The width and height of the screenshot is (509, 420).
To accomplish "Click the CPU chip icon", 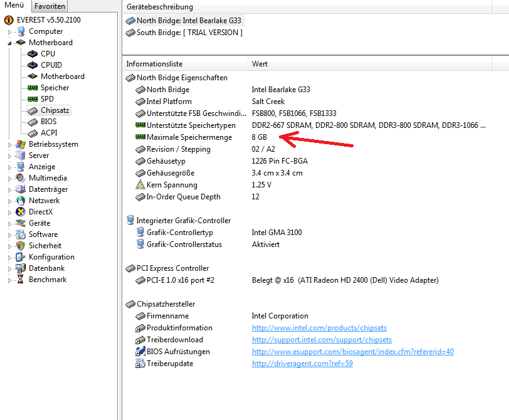I will pos(33,54).
